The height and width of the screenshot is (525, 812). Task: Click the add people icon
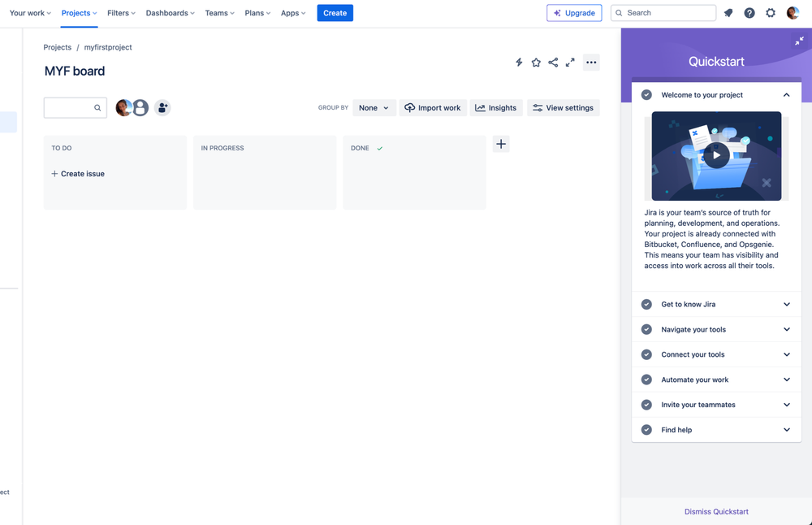coord(162,108)
